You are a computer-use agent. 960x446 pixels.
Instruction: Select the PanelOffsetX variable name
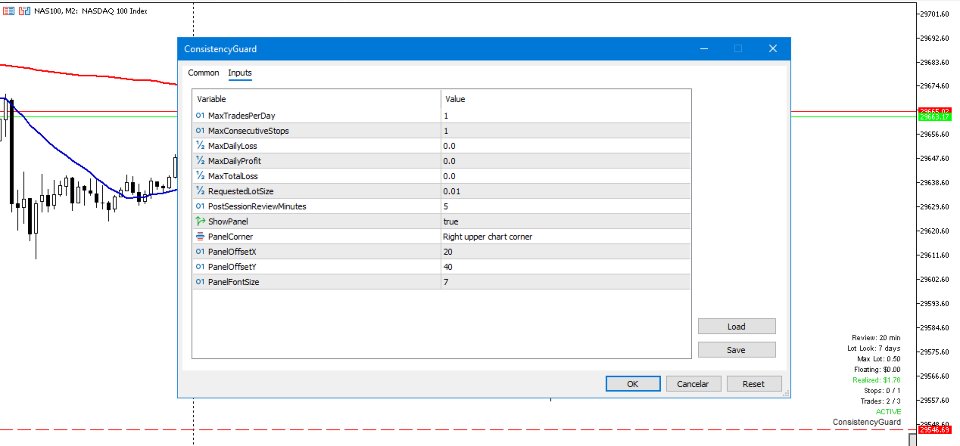coord(231,252)
